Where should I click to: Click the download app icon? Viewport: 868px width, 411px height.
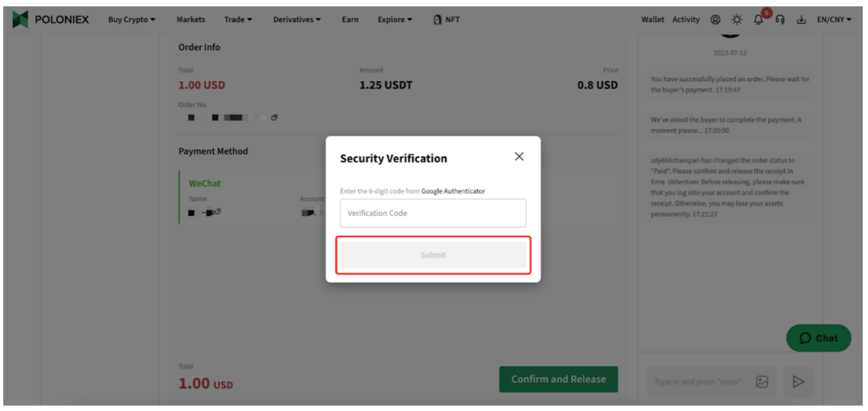801,20
